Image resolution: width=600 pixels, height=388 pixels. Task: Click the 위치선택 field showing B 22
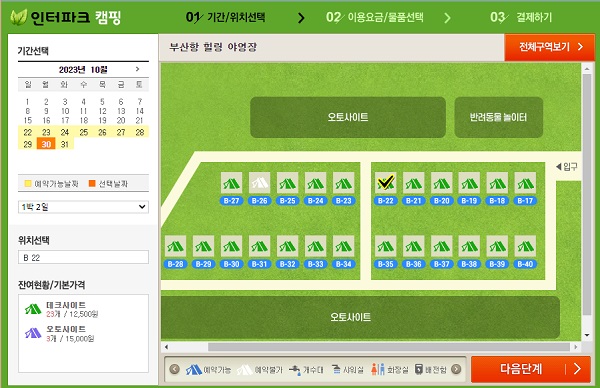[x=83, y=257]
